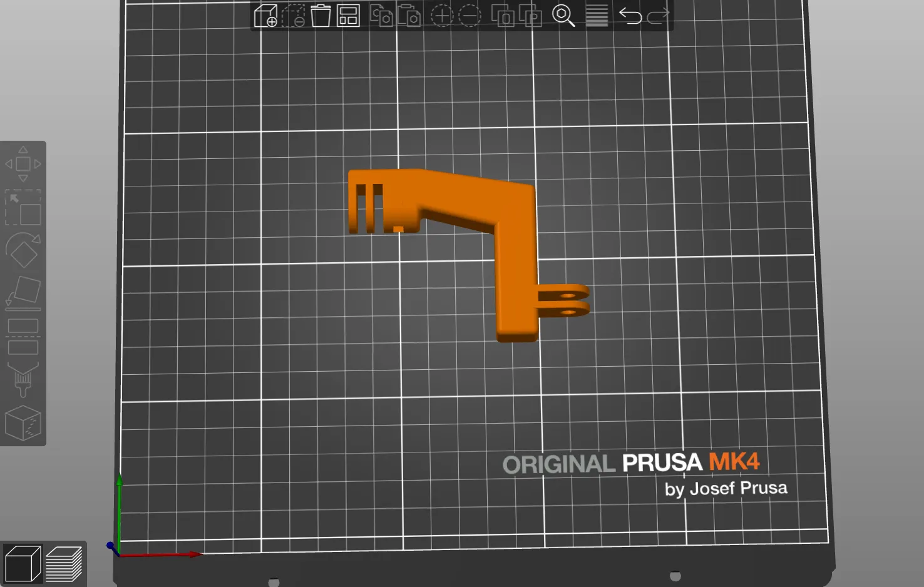
Task: Click the Add object cube icon
Action: coord(266,15)
